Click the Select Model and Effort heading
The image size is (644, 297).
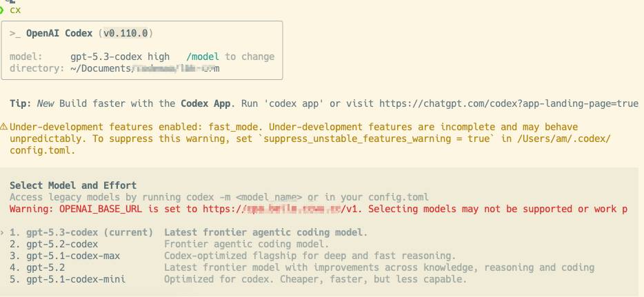click(73, 185)
